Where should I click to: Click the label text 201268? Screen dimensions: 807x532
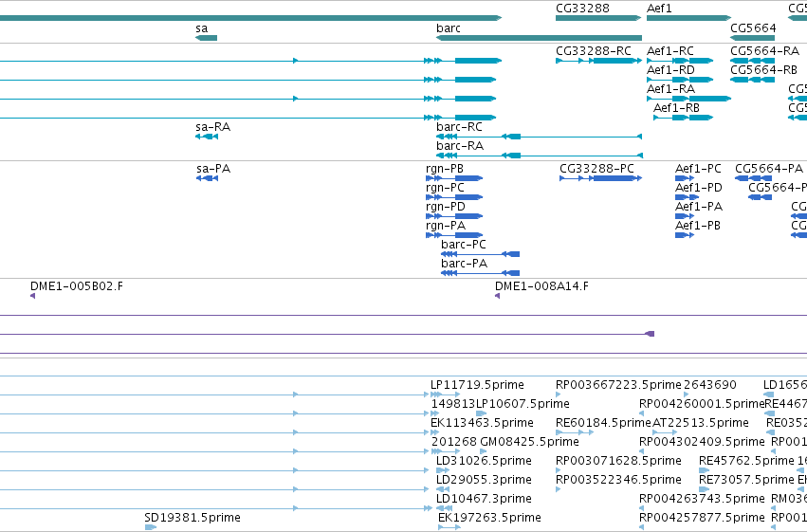454,442
